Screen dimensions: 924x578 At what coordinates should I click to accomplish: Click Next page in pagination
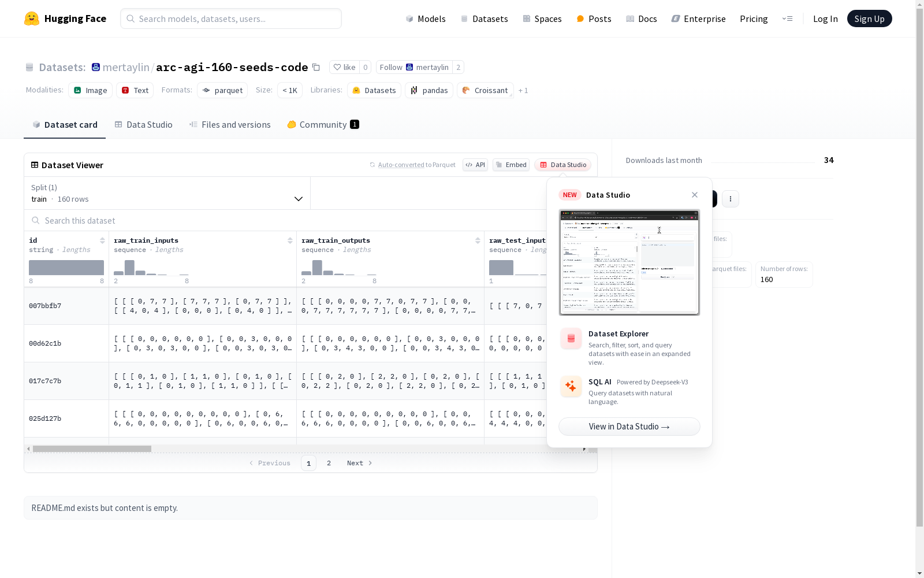360,463
